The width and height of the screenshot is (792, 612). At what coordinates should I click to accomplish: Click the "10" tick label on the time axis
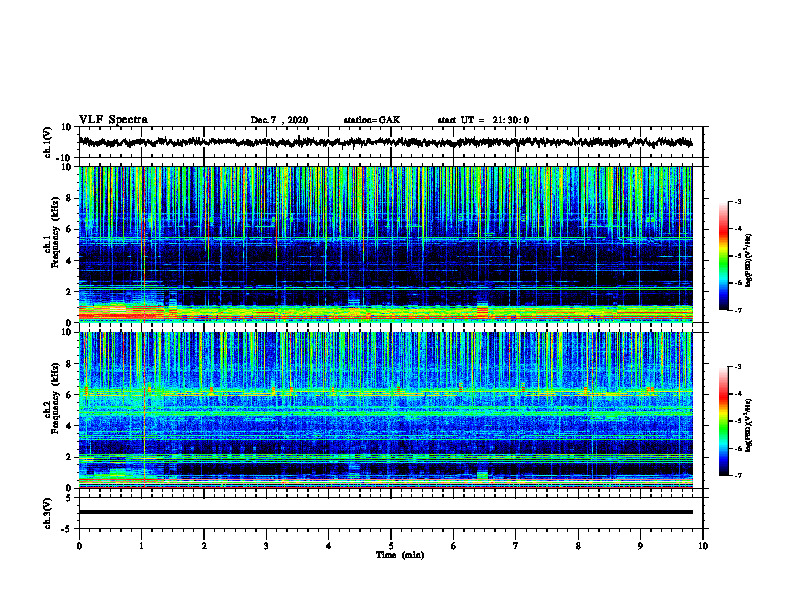[x=703, y=546]
